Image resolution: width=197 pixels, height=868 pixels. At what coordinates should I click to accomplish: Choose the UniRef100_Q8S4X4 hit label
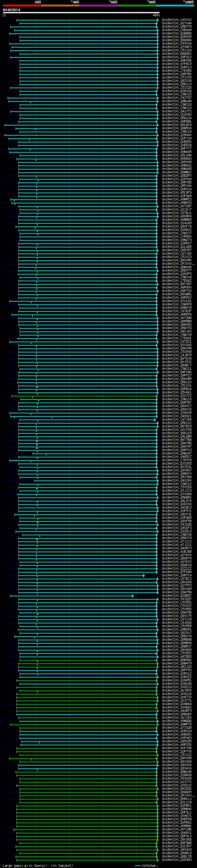pos(176,769)
